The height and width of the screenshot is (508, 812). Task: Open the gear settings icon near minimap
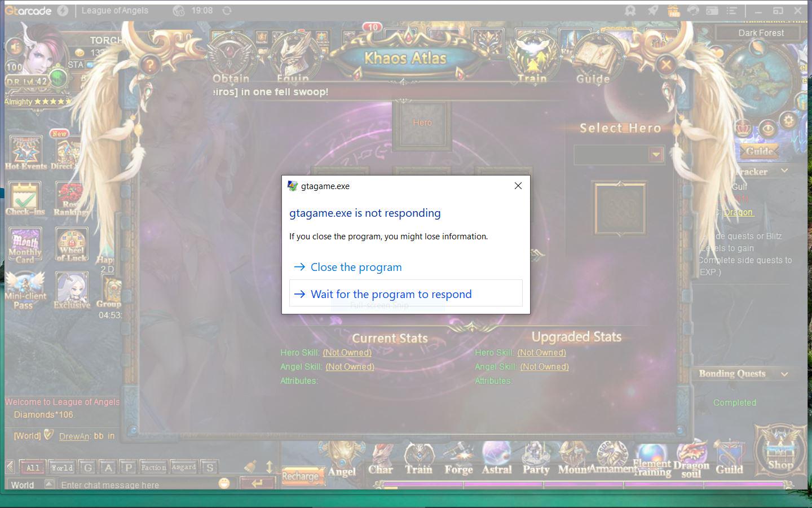[788, 120]
